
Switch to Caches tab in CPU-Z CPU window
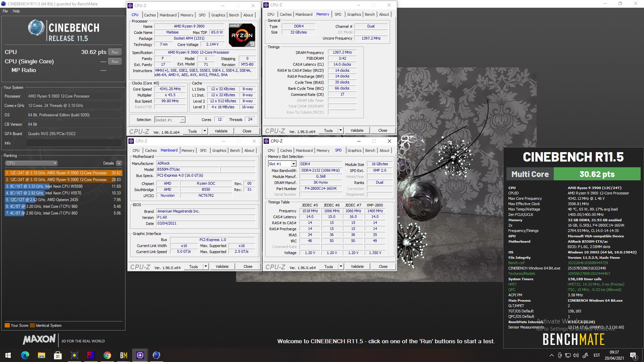tap(150, 15)
